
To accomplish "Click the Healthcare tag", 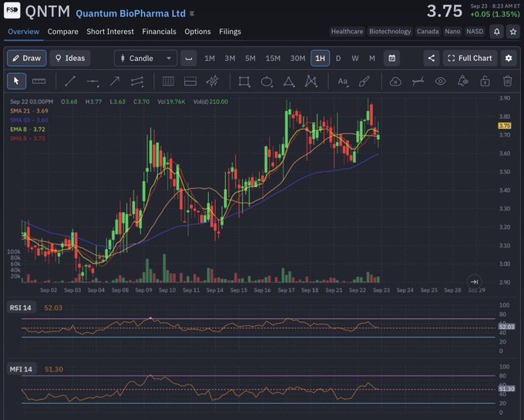I will tap(347, 32).
